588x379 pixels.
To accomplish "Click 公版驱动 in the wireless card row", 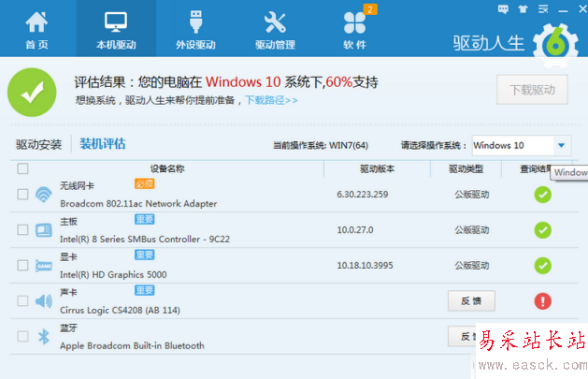I will [472, 195].
